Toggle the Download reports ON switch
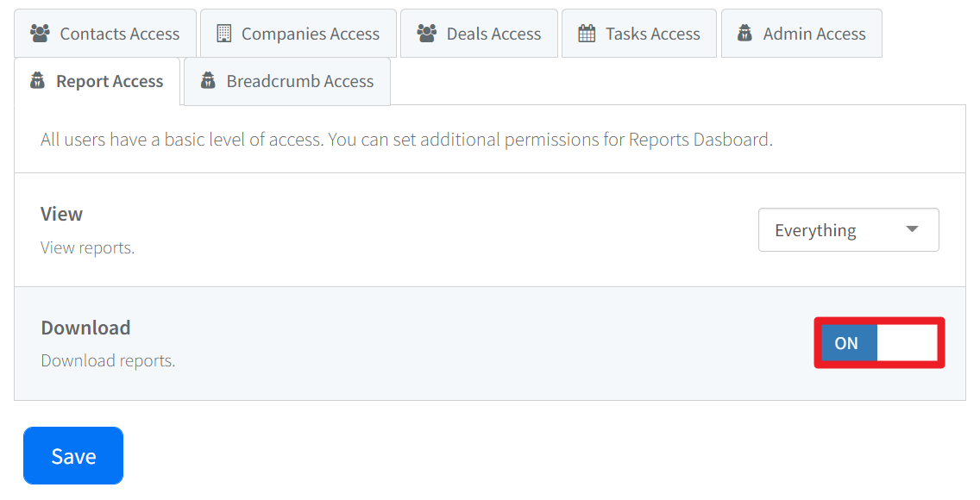Image resolution: width=980 pixels, height=500 pixels. pos(878,343)
